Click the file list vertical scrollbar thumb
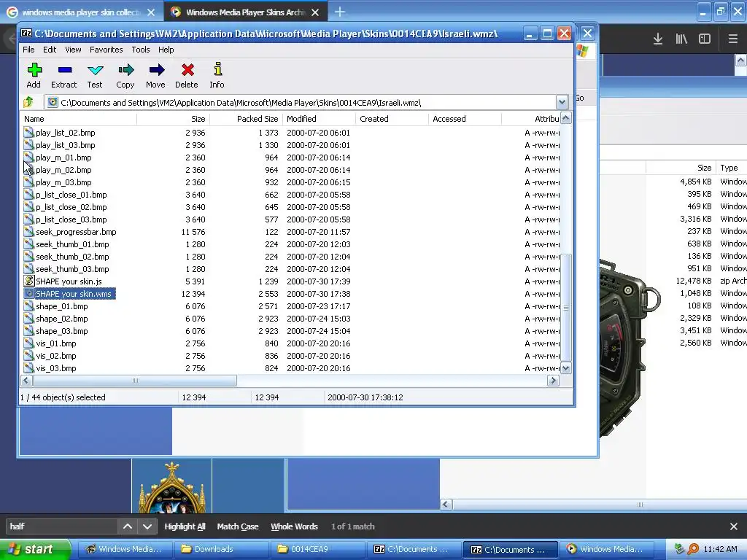Image resolution: width=747 pixels, height=560 pixels. (x=566, y=308)
